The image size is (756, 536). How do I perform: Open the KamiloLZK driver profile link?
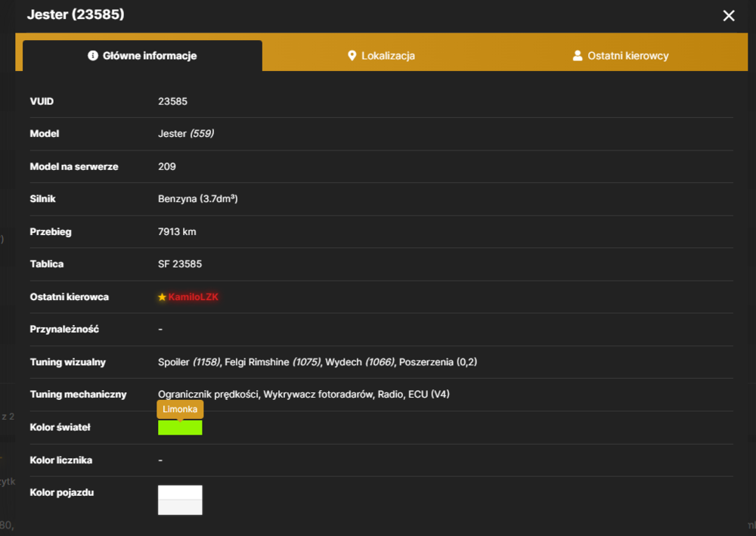pos(193,297)
